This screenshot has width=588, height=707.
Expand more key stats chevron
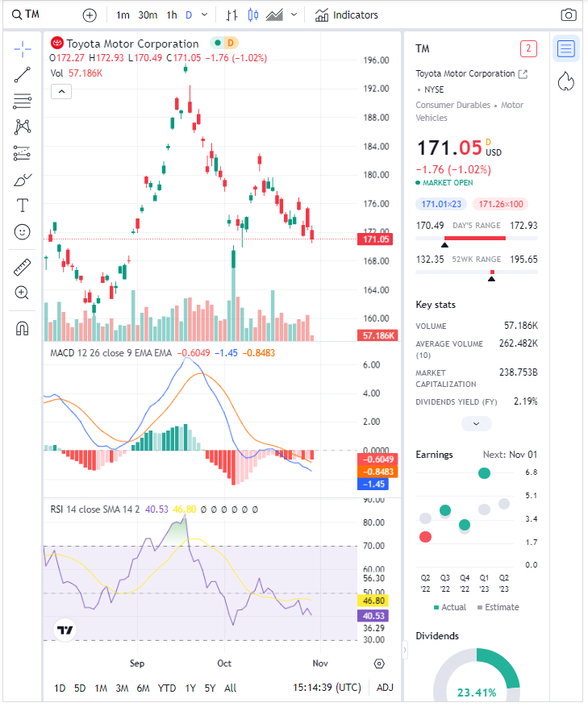(x=476, y=423)
